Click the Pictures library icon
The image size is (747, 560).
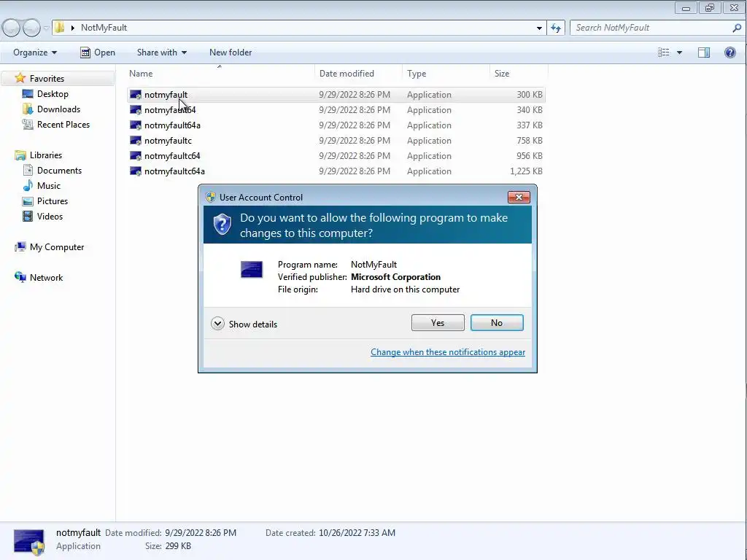pyautogui.click(x=28, y=201)
